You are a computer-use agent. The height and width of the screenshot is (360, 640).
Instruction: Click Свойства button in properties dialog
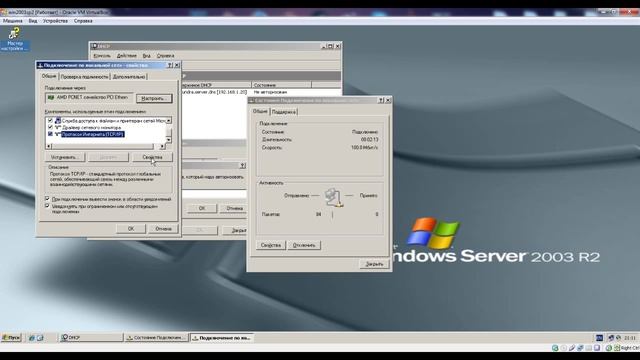click(152, 157)
